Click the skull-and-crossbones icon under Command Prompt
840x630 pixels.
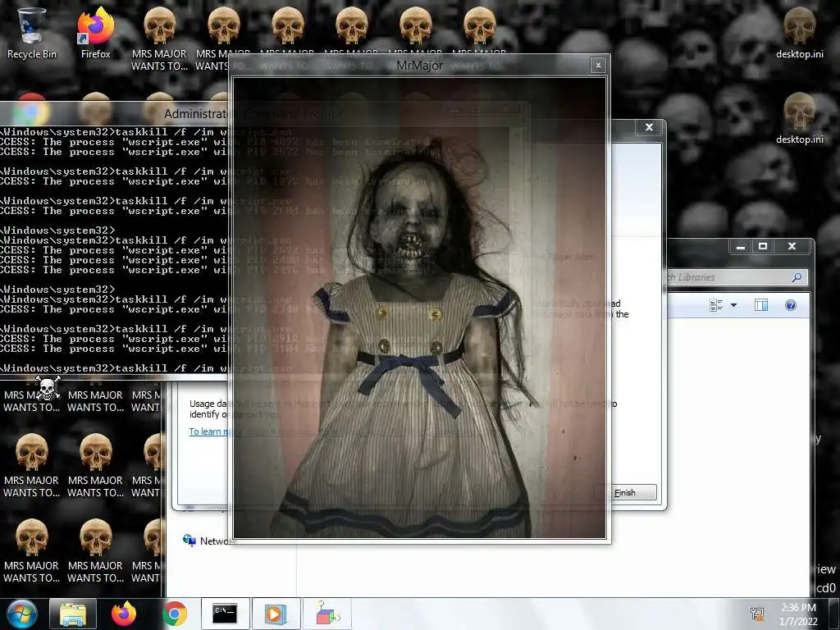(x=47, y=387)
